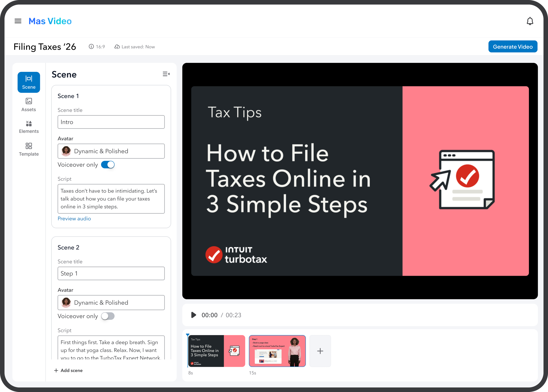
Task: Click Generate Video button
Action: (x=512, y=47)
